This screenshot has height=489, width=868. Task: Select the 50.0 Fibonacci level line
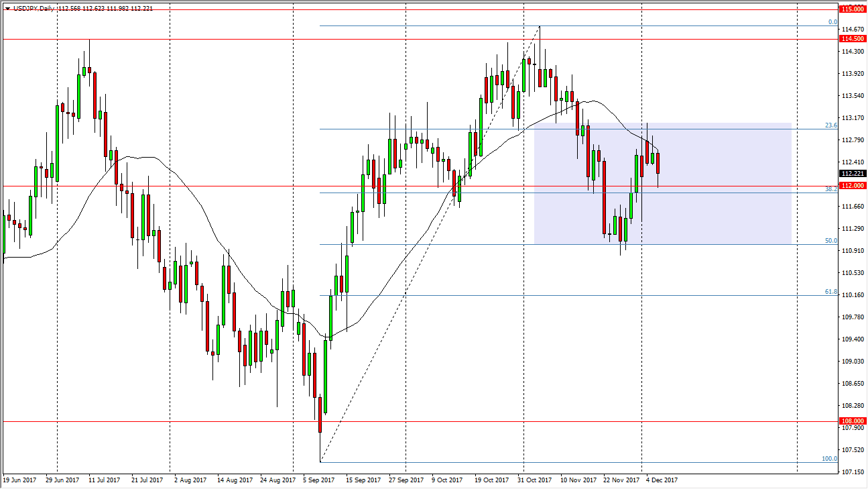[469, 245]
